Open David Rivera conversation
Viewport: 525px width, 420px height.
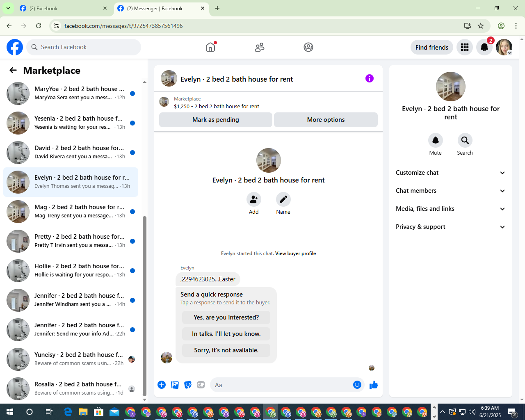coord(71,153)
